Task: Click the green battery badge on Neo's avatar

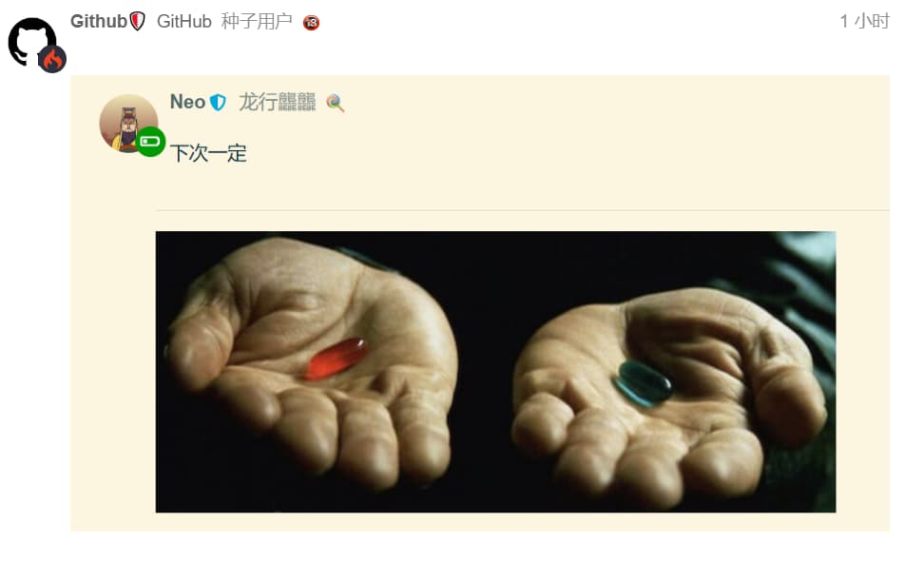Action: coord(150,142)
